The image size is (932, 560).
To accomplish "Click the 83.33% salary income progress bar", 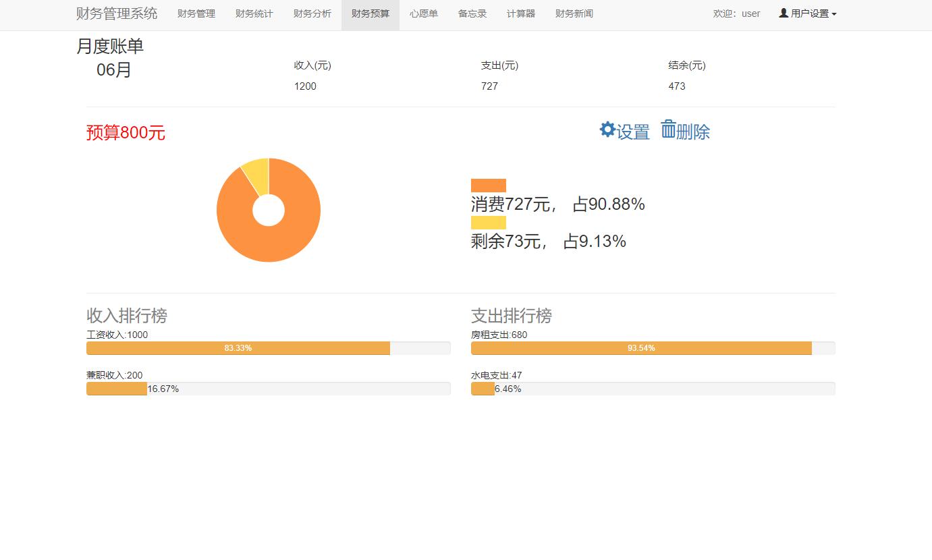I will (x=238, y=348).
